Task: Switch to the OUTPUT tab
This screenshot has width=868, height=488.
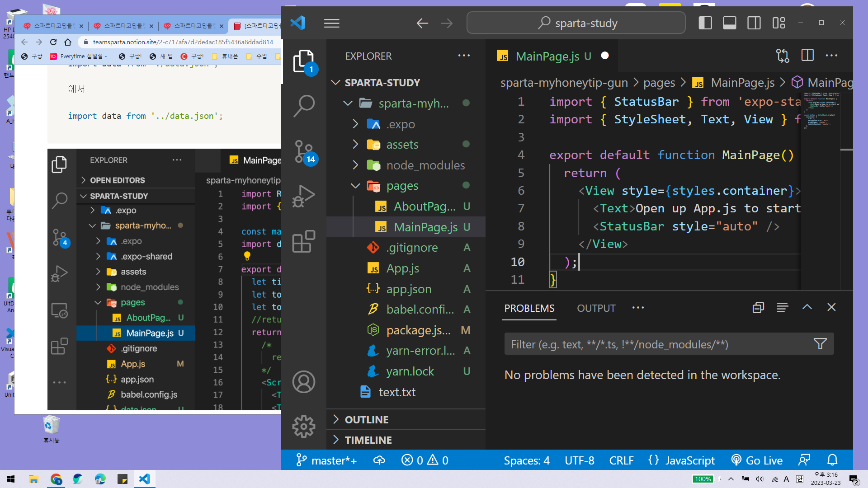Action: point(596,308)
